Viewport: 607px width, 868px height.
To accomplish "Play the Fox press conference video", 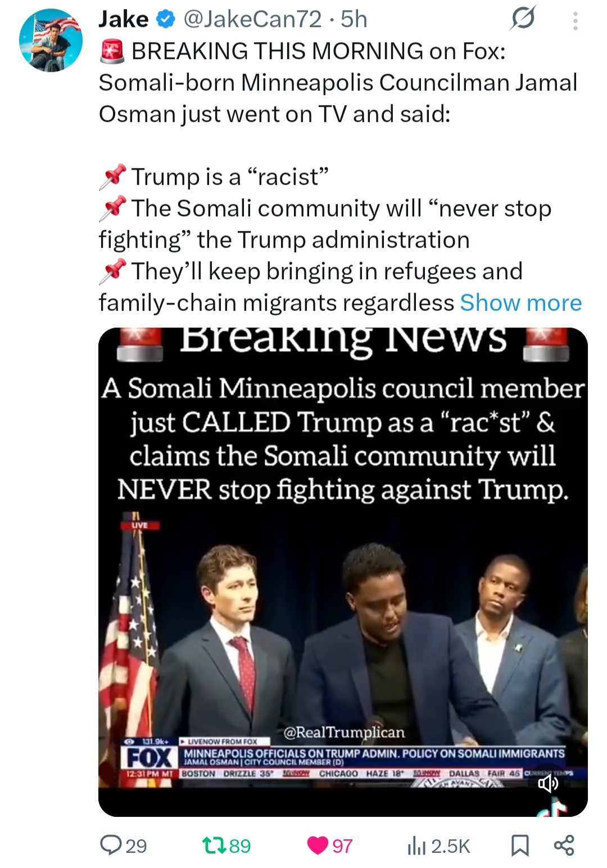I will pos(343,572).
